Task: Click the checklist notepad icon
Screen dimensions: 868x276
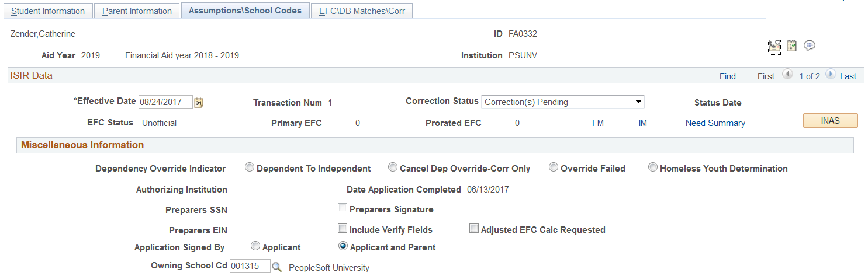Action: tap(791, 46)
